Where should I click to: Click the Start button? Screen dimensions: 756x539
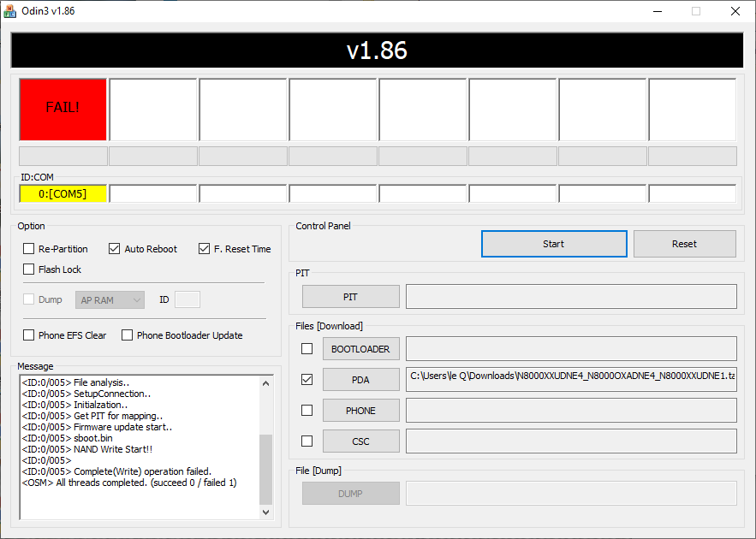[x=554, y=244]
